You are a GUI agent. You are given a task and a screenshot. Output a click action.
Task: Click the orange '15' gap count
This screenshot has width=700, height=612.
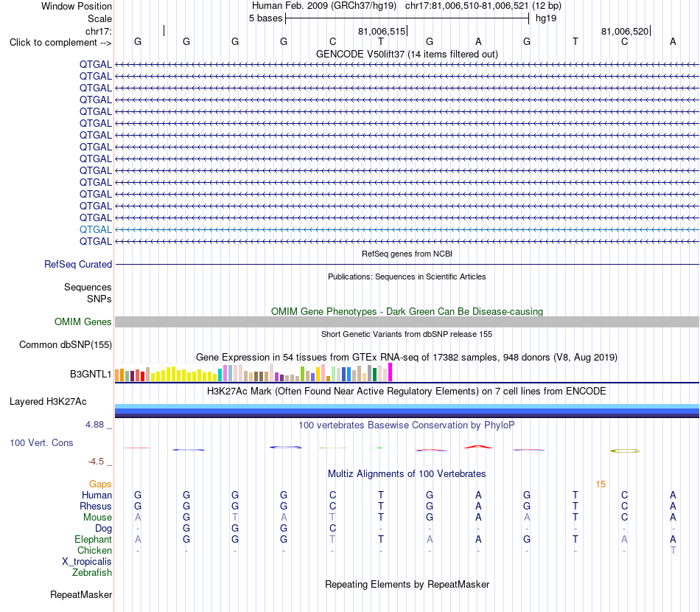click(x=601, y=484)
